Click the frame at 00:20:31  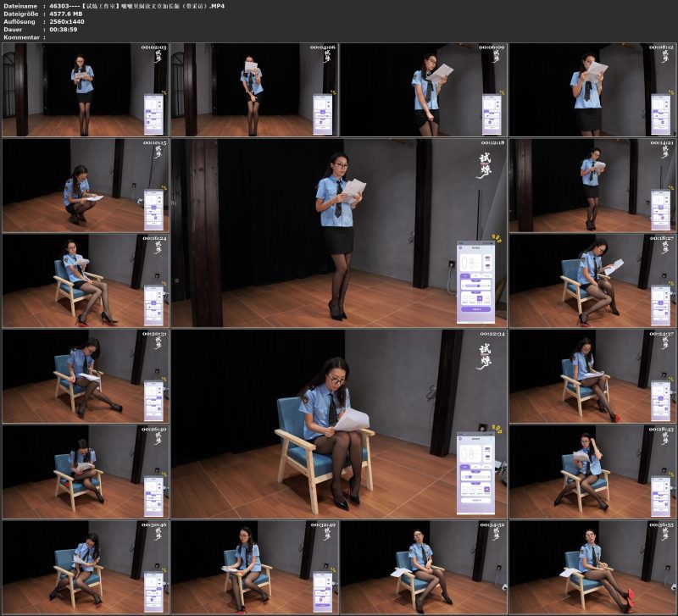point(85,375)
